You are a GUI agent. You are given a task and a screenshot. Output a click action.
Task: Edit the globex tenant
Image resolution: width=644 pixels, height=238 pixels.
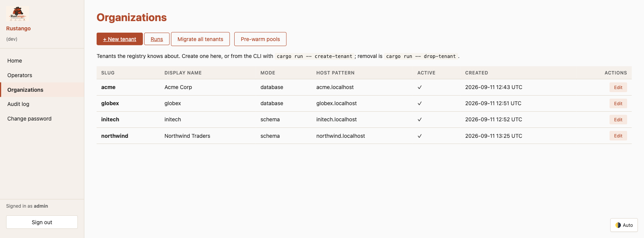tap(618, 104)
